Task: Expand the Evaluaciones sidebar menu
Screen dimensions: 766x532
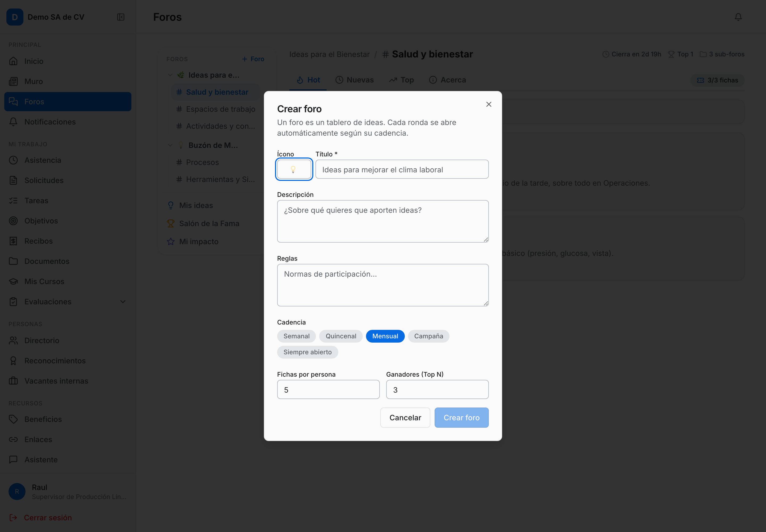Action: (123, 302)
